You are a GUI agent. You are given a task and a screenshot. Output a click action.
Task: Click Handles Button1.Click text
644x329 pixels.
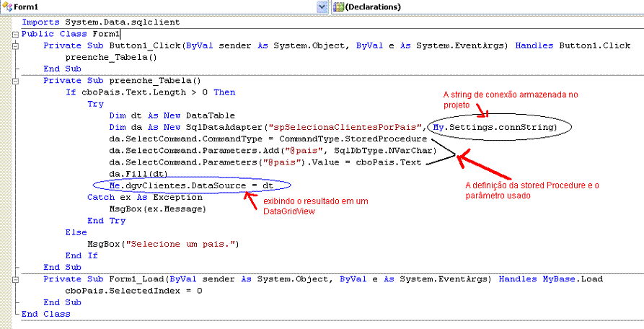pos(573,45)
